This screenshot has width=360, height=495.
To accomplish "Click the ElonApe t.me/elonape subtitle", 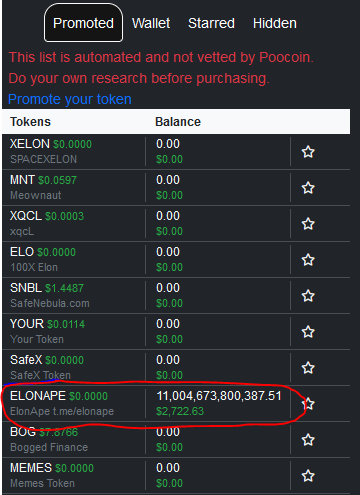I will pos(62,411).
